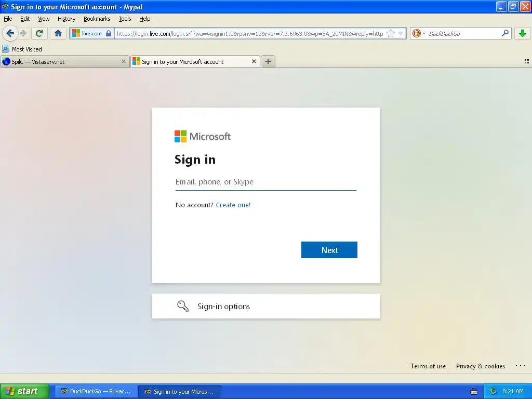Open the File menu
This screenshot has height=399, width=532.
tap(8, 19)
